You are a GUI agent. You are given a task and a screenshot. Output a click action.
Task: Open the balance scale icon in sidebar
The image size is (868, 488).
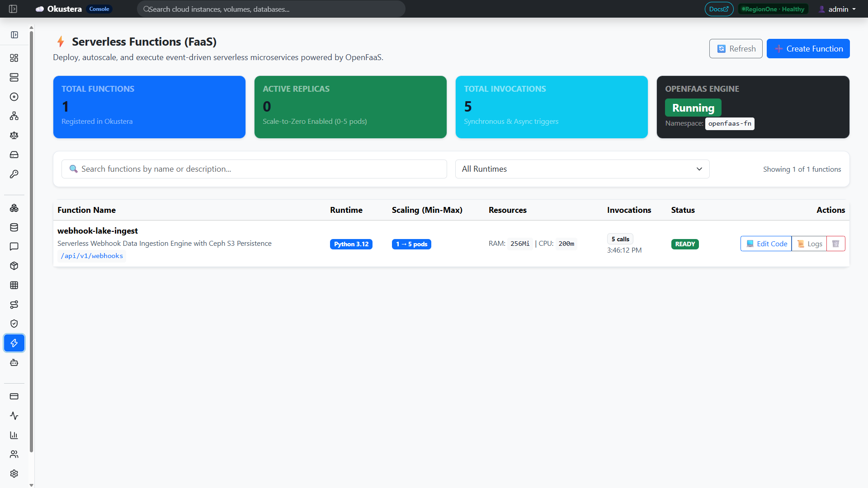(14, 136)
